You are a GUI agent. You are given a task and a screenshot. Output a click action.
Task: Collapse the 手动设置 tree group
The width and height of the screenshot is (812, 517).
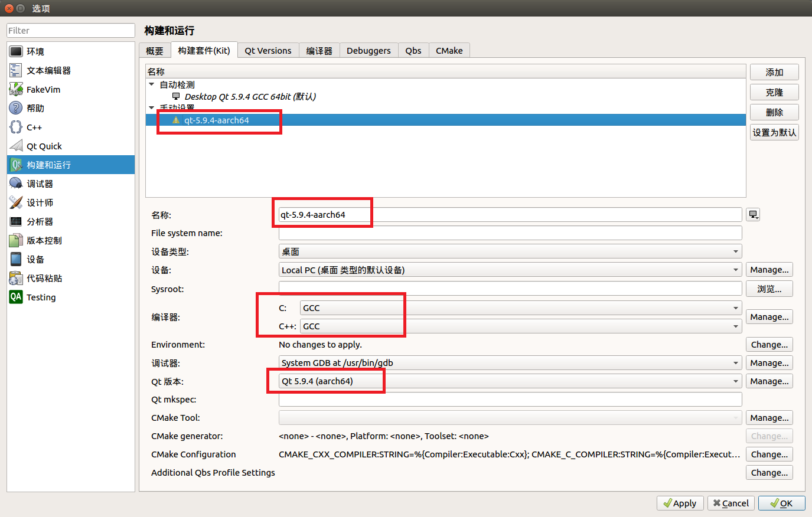point(152,108)
